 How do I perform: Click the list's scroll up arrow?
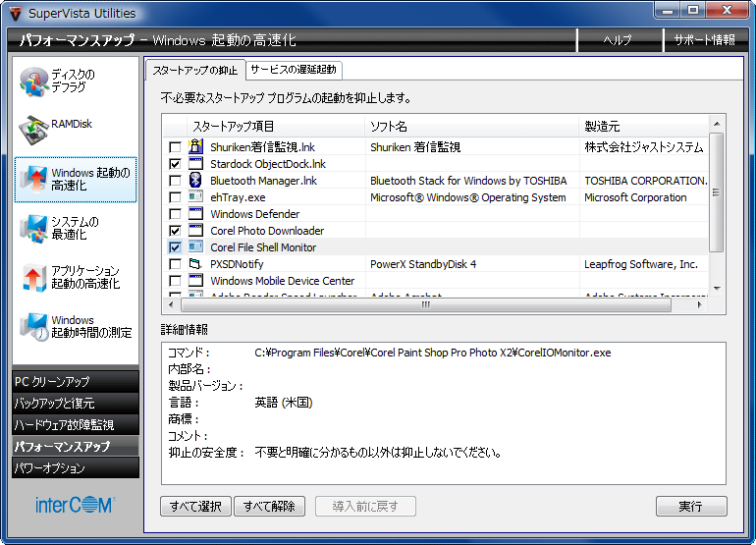pos(717,125)
